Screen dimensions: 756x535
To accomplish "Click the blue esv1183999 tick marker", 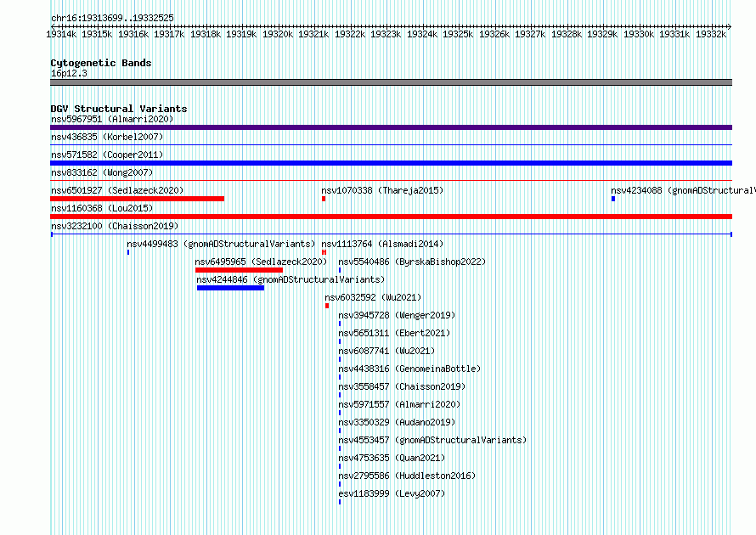I will pyautogui.click(x=340, y=502).
